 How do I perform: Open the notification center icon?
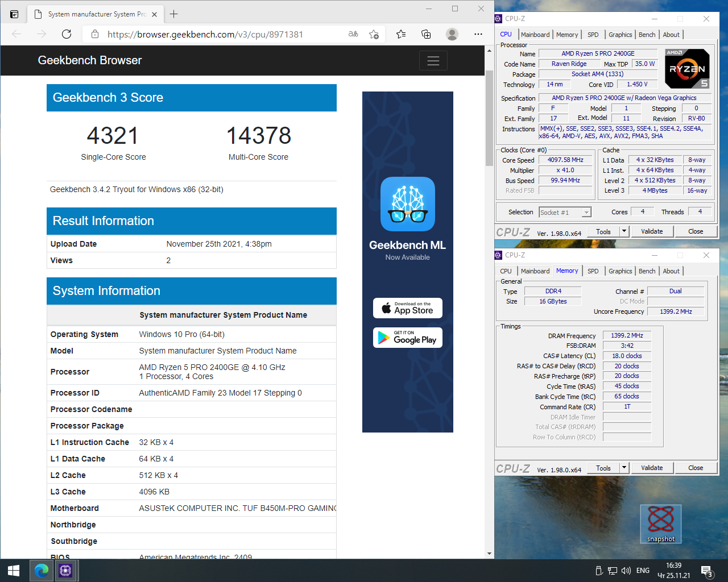click(x=707, y=571)
